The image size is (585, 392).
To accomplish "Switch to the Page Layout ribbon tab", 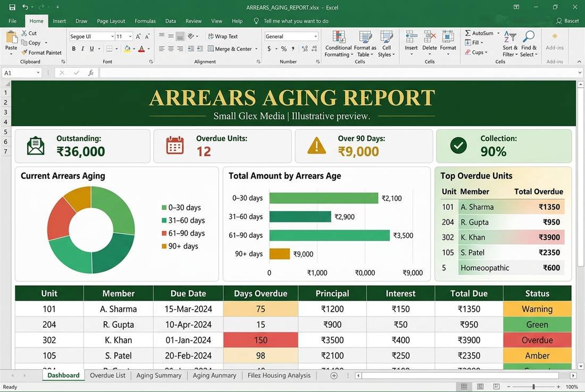I will [111, 21].
